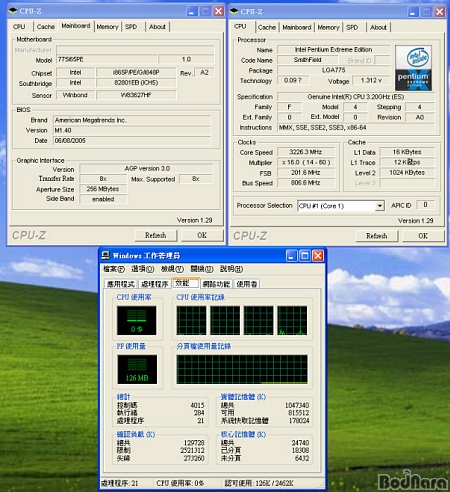Click the fourth CPU usage history graph
Image resolution: width=450 pixels, height=492 pixels.
[x=292, y=320]
